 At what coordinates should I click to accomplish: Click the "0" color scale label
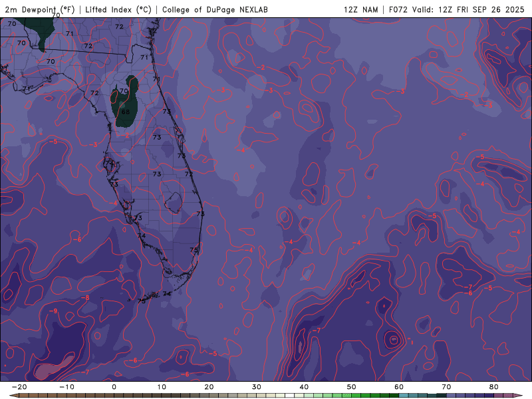[x=114, y=387]
